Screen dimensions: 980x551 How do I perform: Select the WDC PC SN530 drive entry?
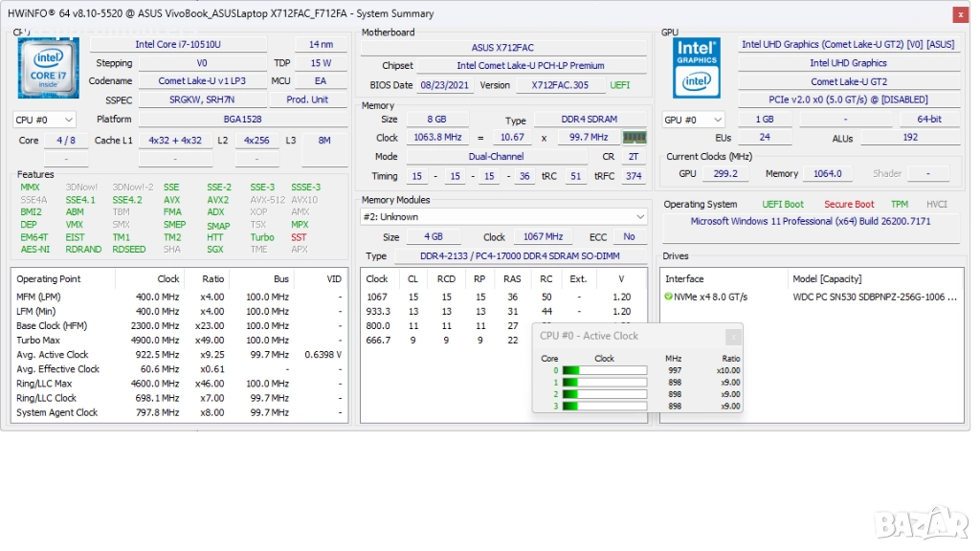click(x=875, y=297)
